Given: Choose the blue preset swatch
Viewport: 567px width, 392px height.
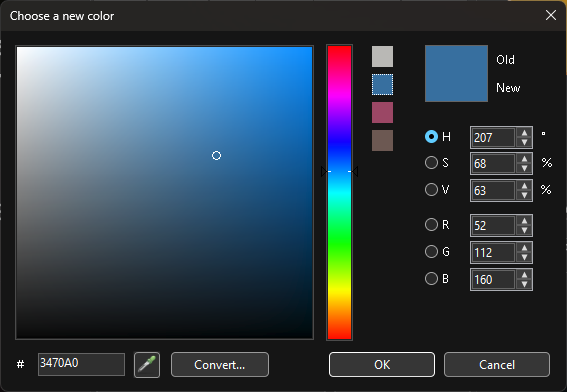Looking at the screenshot, I should [382, 85].
